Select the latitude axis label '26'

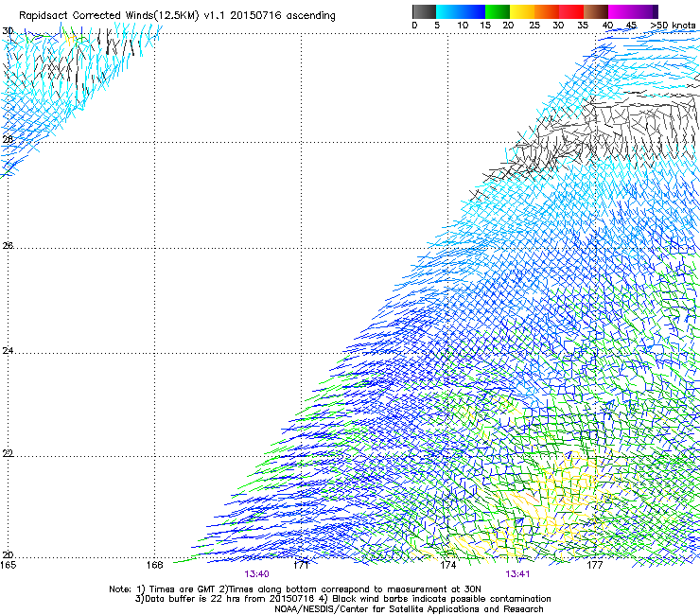point(8,245)
